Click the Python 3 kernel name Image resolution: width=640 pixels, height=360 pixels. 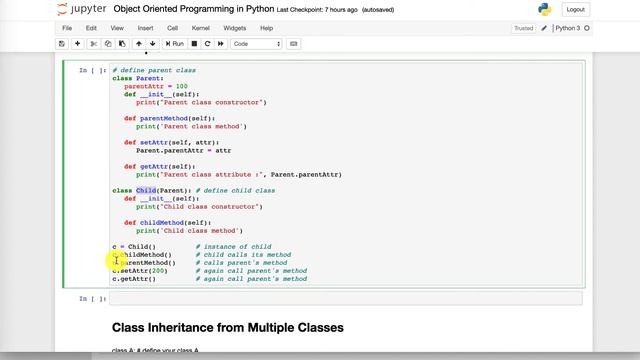pyautogui.click(x=567, y=28)
